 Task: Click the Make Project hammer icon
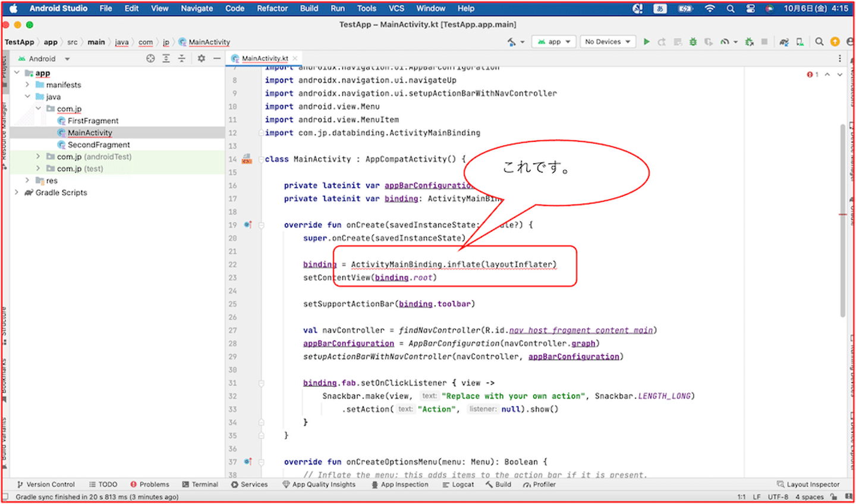pos(512,42)
